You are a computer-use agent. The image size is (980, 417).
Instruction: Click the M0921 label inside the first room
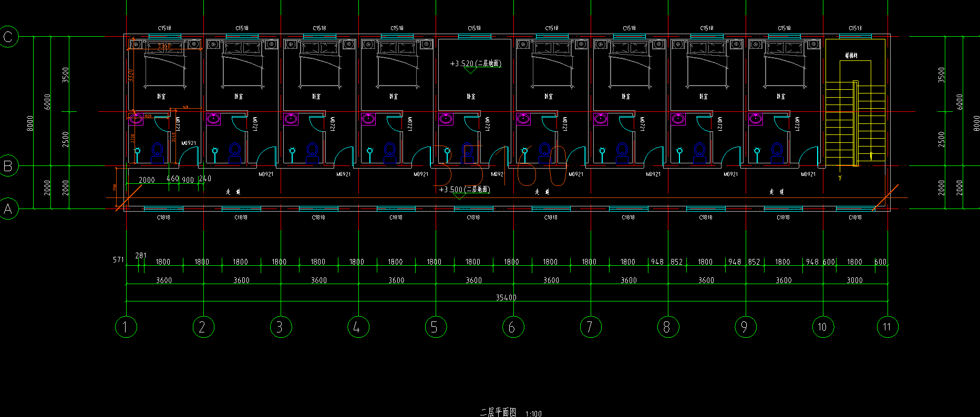(189, 143)
